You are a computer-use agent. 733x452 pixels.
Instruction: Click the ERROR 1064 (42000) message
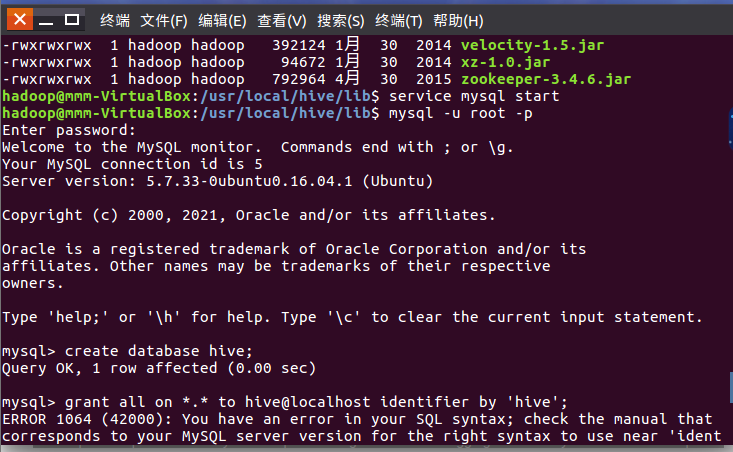tap(83, 419)
